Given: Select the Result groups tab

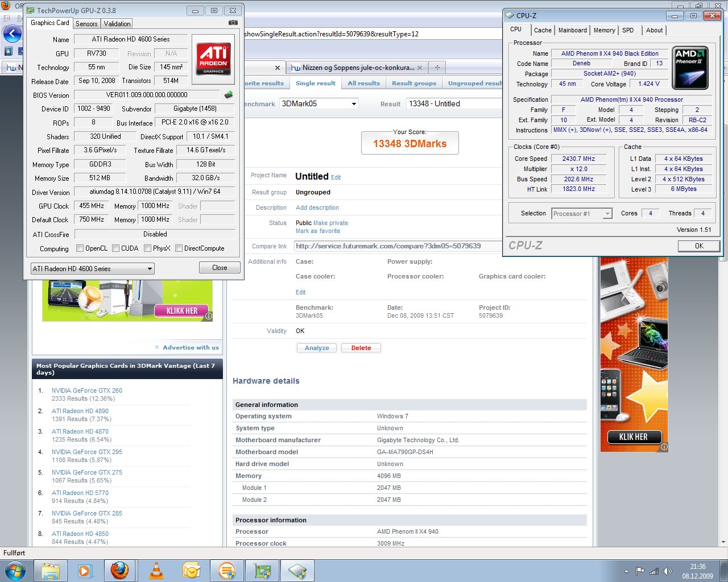Looking at the screenshot, I should [414, 83].
